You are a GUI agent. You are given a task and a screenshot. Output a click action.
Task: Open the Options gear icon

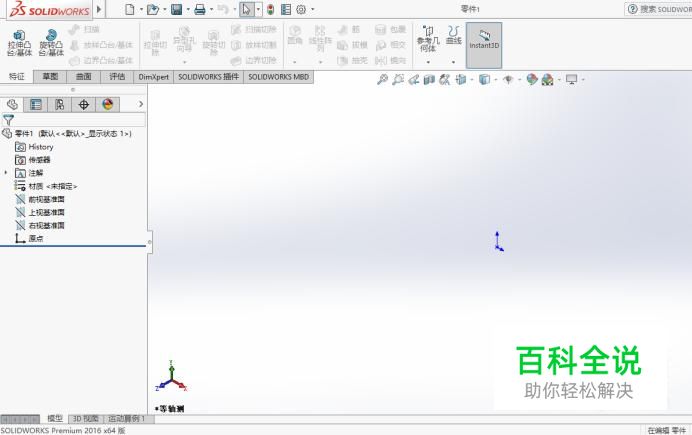coord(301,9)
